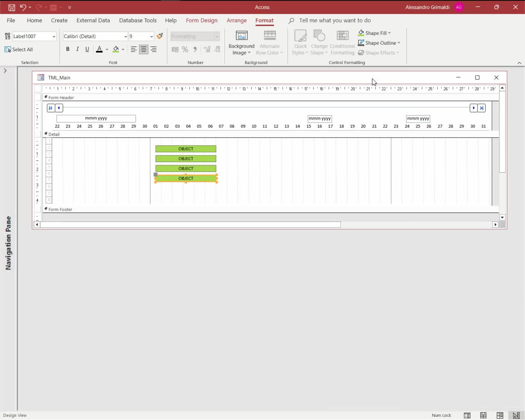Click the Conditional Formatting button
The image size is (525, 420).
click(342, 42)
